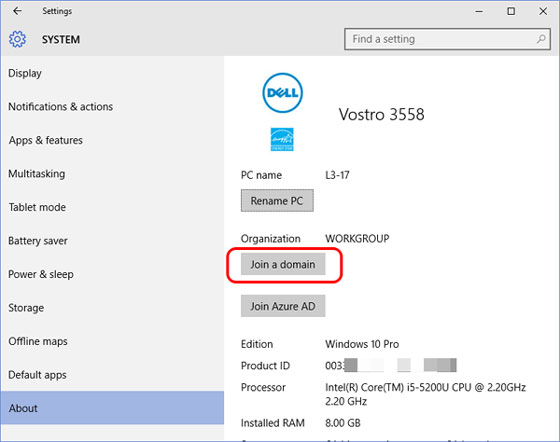
Task: Click the Processor label
Action: (263, 387)
